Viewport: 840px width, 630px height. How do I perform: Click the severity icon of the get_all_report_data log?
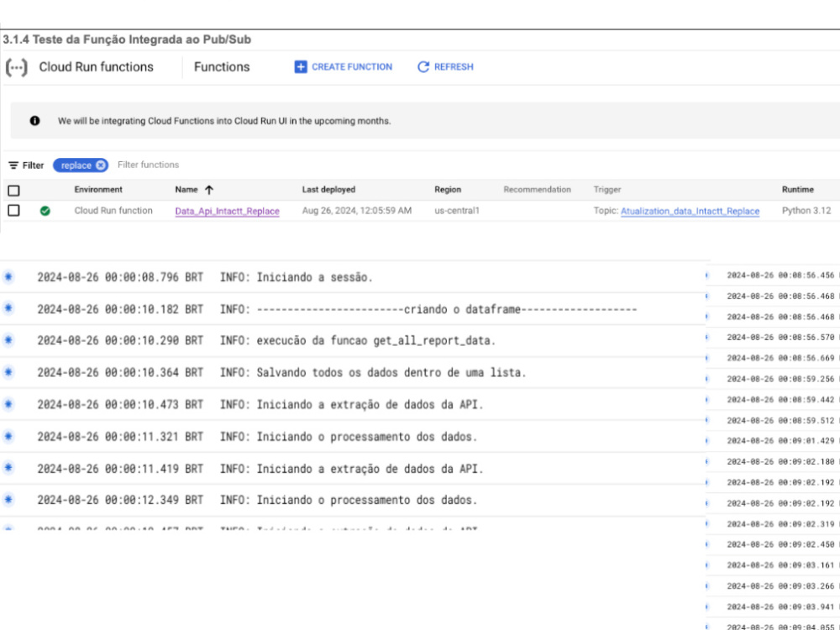tap(8, 340)
